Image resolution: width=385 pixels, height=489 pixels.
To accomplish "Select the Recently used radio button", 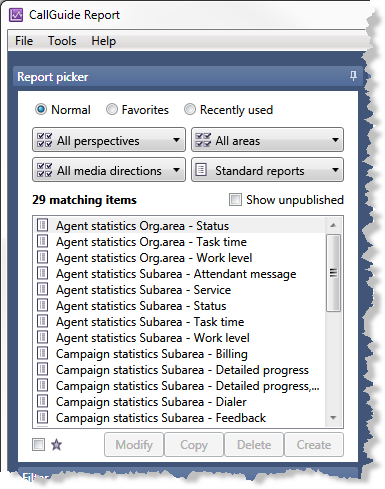I will pyautogui.click(x=190, y=109).
